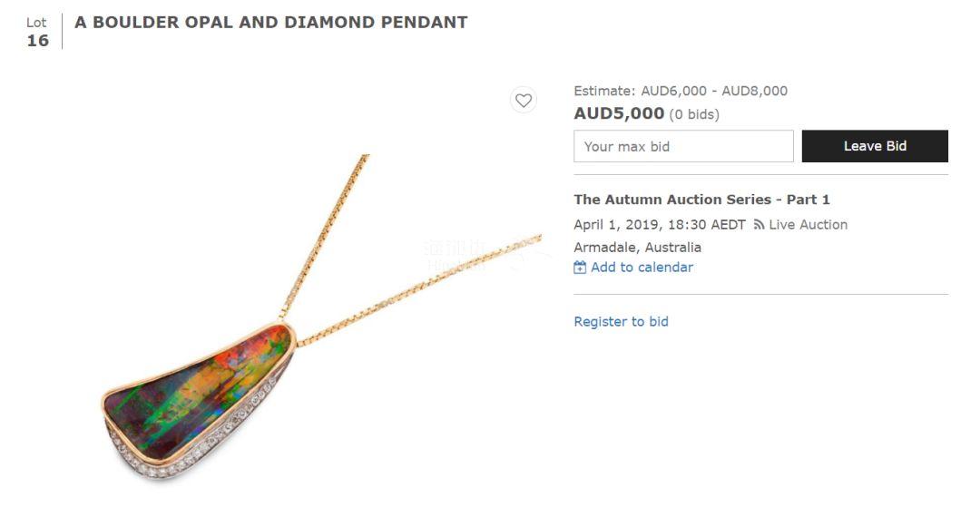Click the (0 bids) count
980x507 pixels.
pos(694,114)
